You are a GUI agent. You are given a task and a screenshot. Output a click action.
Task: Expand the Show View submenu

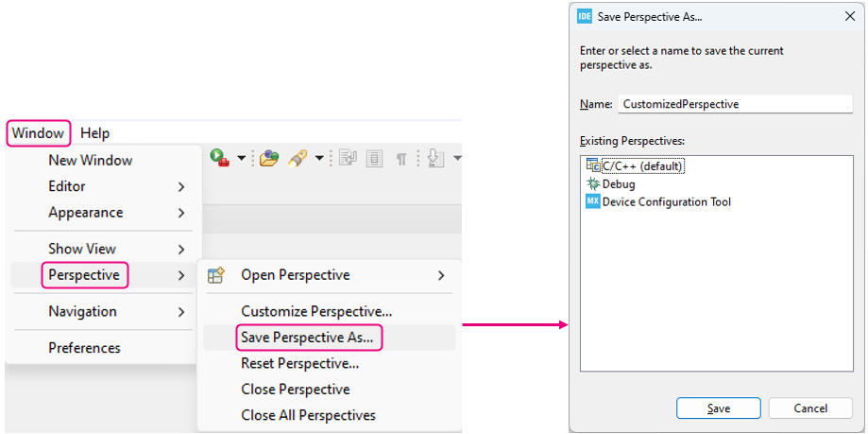click(x=104, y=249)
